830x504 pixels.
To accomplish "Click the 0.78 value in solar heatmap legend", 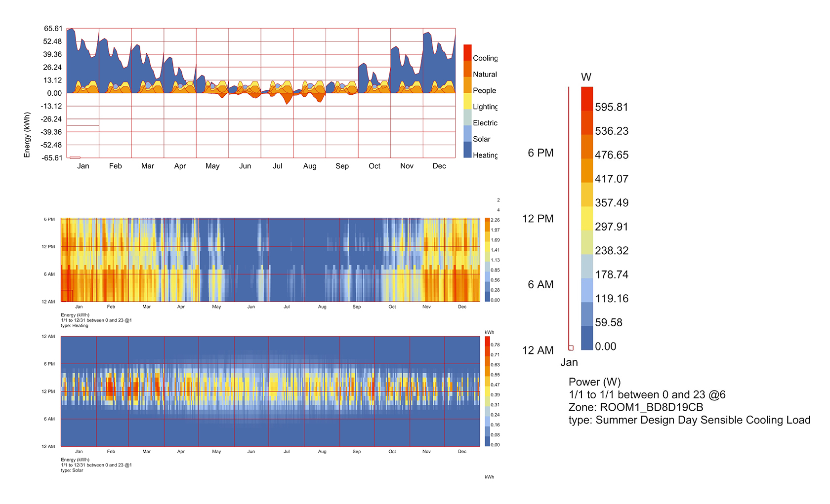I will pyautogui.click(x=495, y=345).
